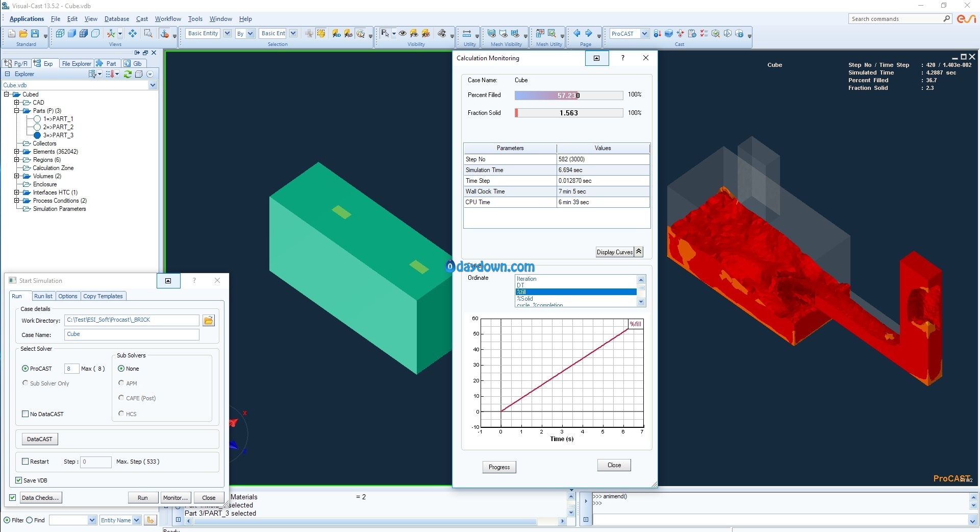
Task: Open the Workflow menu
Action: click(x=168, y=19)
